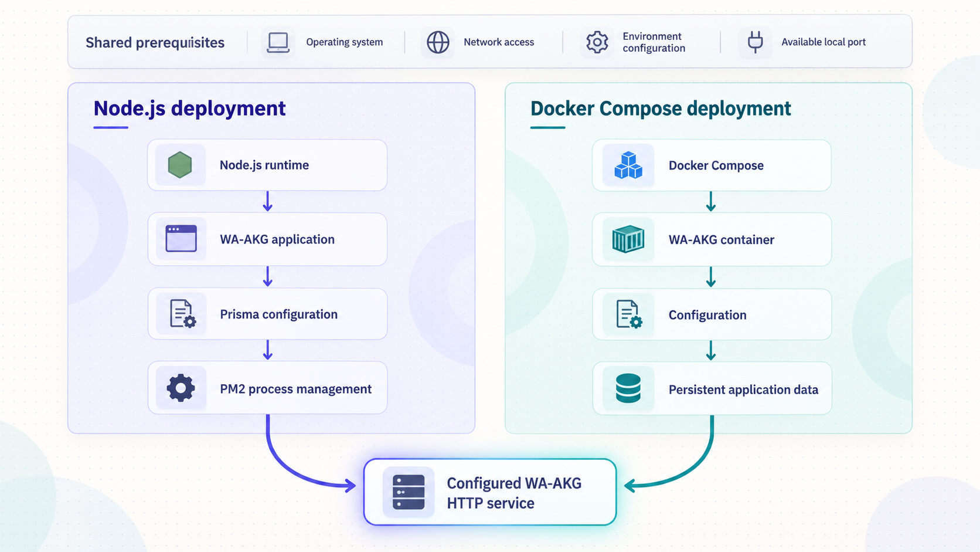Click the database icon for Persistent application data
This screenshot has height=552, width=980.
tap(628, 388)
